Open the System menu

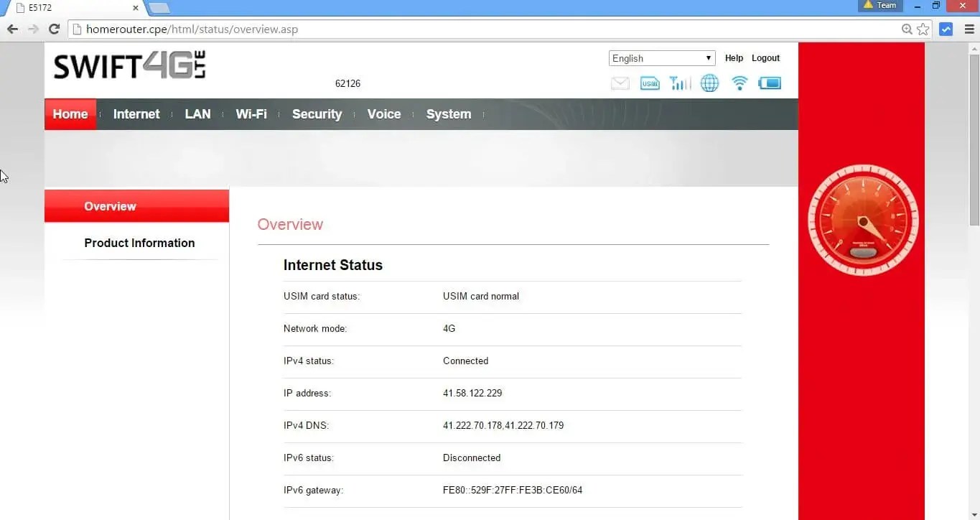(x=449, y=113)
